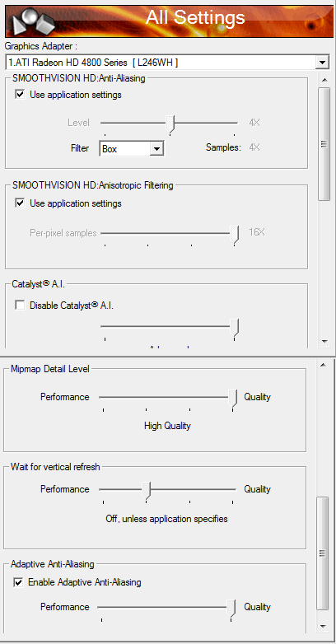This screenshot has height=644, width=336.
Task: Disable the Enable Adaptive Anti-Aliasing checkbox
Action: [18, 582]
